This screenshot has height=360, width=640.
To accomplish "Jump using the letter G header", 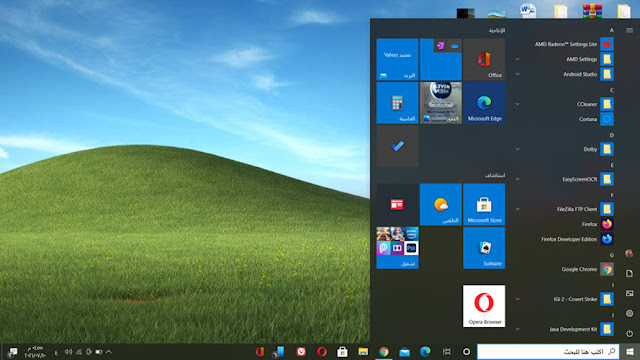I will coord(611,255).
